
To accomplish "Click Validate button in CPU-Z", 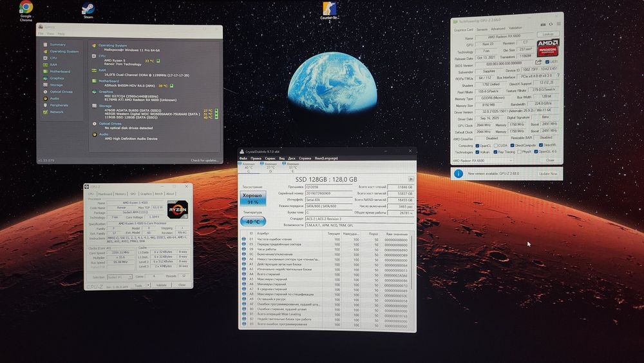I will click(162, 285).
